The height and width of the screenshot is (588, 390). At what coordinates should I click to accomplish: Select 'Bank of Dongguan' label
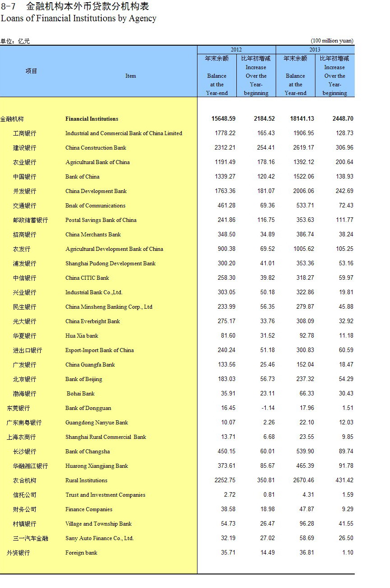coord(88,408)
